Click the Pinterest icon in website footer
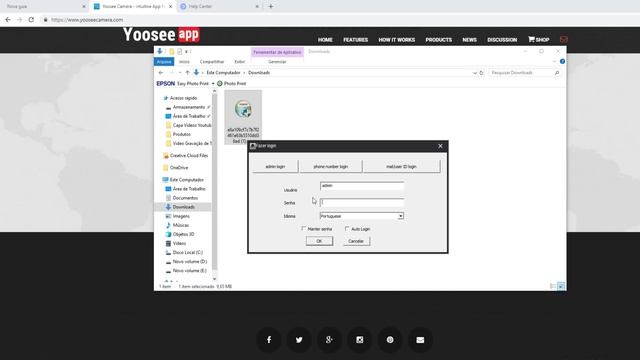640x360 pixels. pyautogui.click(x=390, y=340)
